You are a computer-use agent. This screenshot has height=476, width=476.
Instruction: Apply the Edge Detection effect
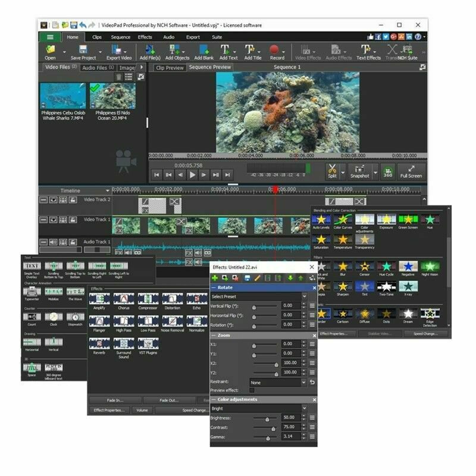tap(430, 317)
